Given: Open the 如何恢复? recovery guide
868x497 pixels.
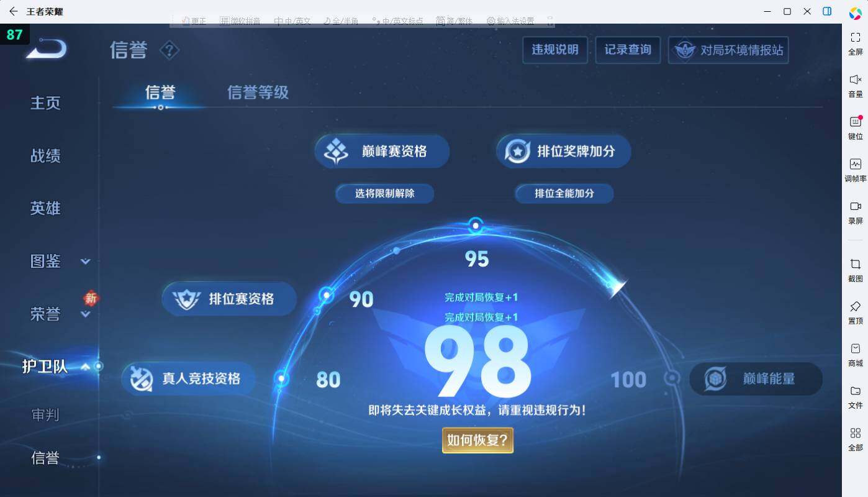Looking at the screenshot, I should (x=477, y=440).
